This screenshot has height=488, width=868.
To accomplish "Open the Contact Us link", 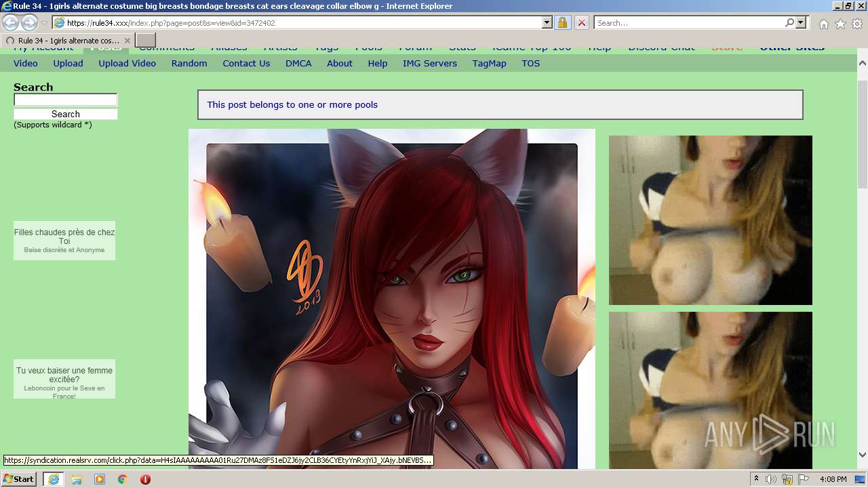I will pos(246,63).
